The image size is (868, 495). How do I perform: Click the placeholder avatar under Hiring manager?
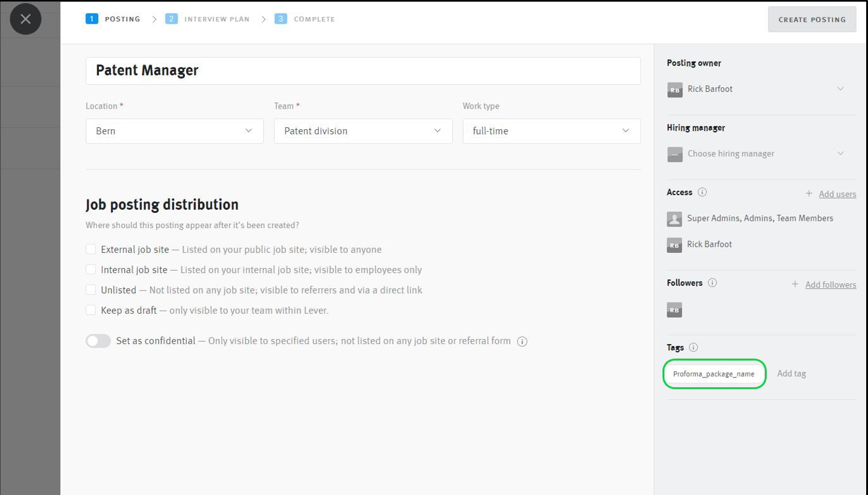coord(674,153)
